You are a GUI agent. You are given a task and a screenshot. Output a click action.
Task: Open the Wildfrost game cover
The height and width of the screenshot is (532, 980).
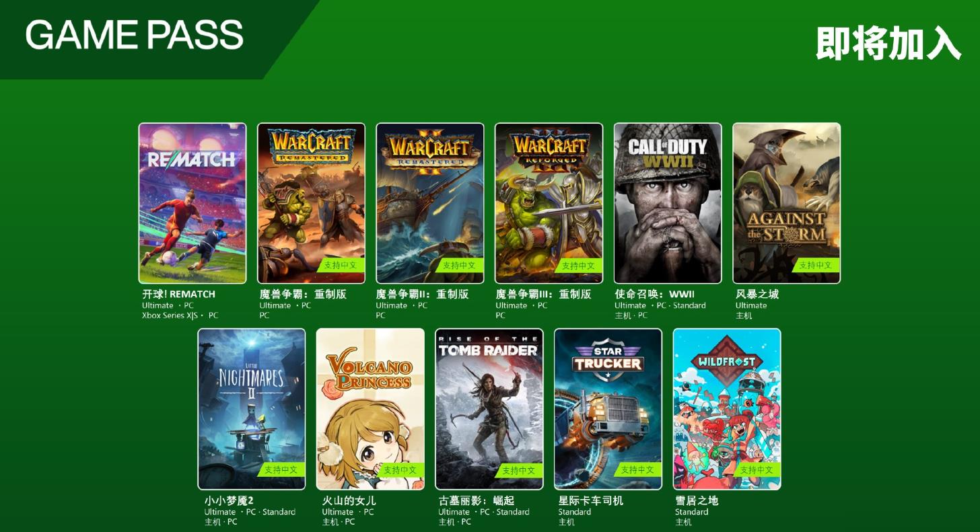pos(727,409)
